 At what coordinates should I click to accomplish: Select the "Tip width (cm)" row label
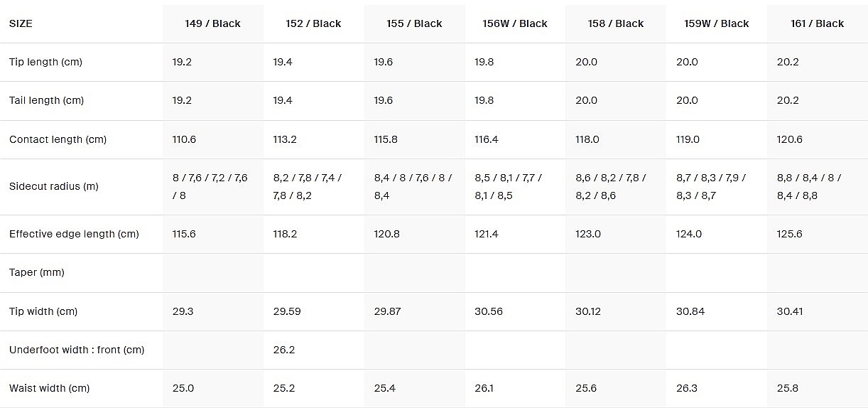click(x=43, y=311)
